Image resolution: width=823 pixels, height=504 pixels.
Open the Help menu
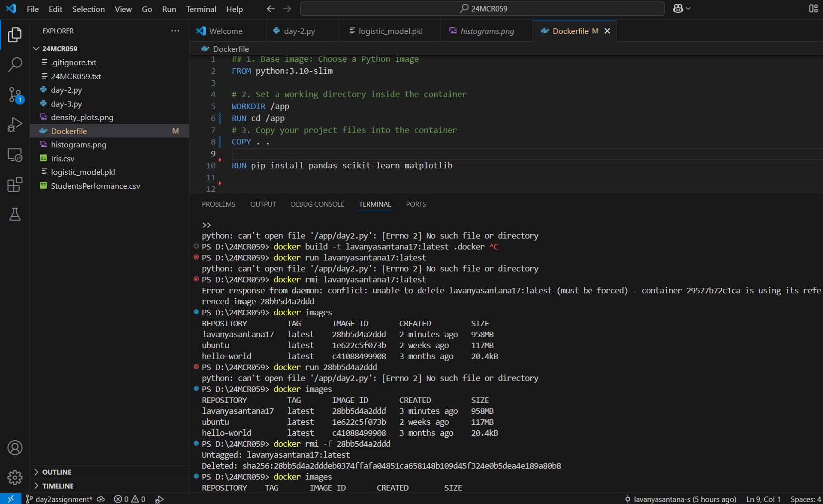(x=234, y=9)
